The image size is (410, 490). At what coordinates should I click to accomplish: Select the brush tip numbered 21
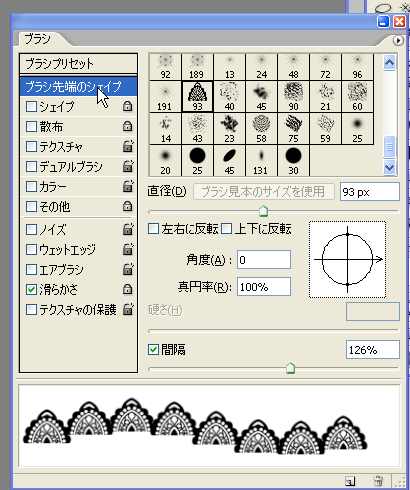point(325,96)
